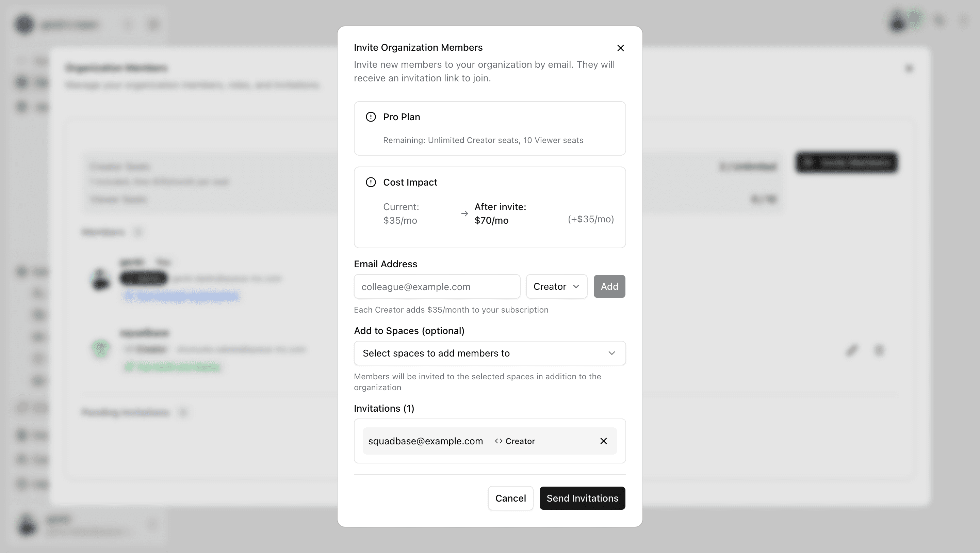This screenshot has height=553, width=980.
Task: Click the Pro Plan info icon
Action: tap(371, 117)
